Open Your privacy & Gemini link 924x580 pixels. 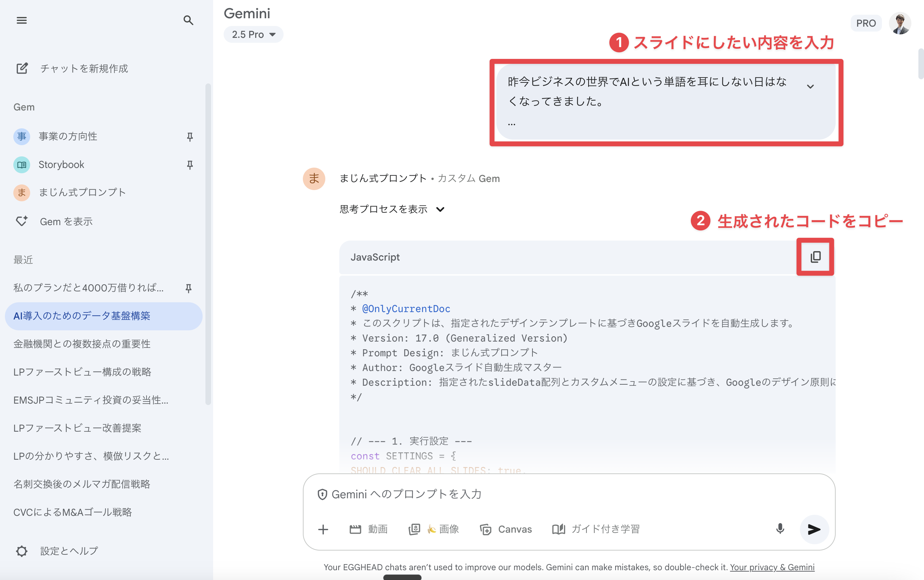[x=772, y=567]
